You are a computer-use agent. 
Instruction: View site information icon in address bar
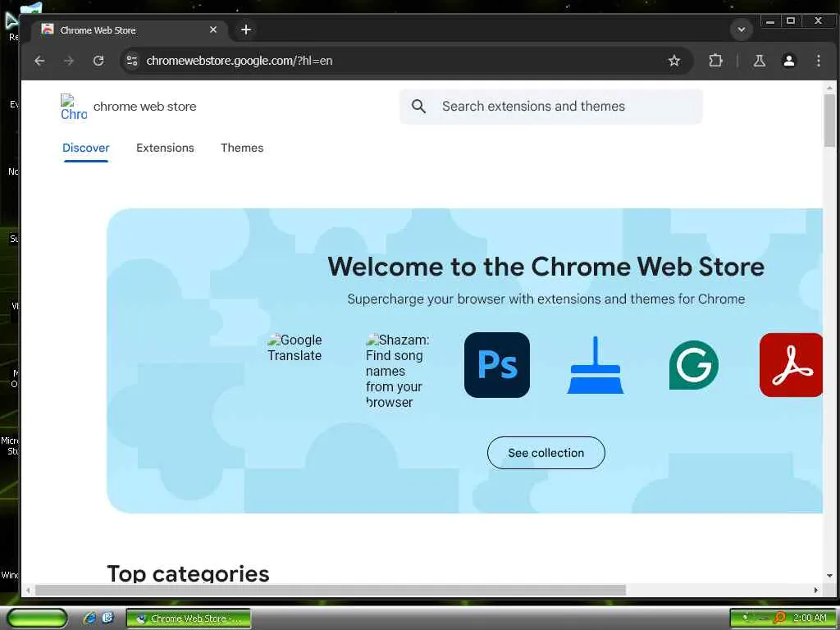[x=132, y=61]
